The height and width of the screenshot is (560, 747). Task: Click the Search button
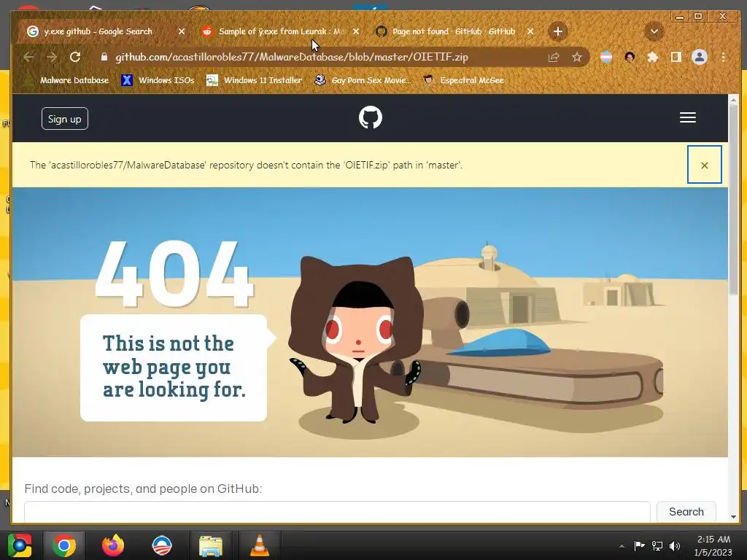point(686,512)
